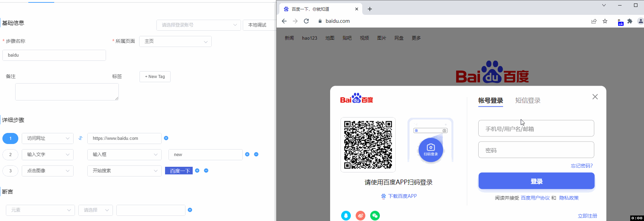Viewport: 644px width, 221px height.
Task: Open the 图片 link in Baidu's nav
Action: click(x=382, y=38)
